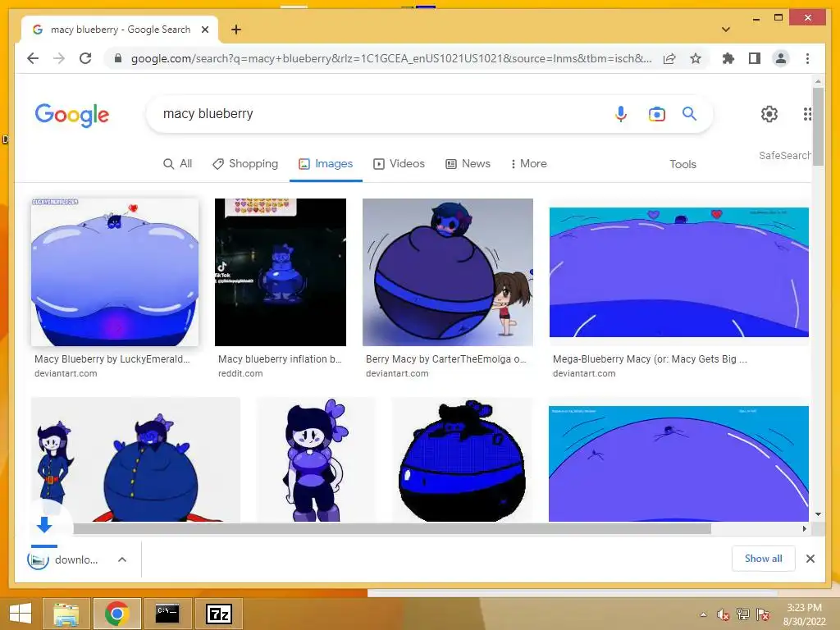Click the horizontal scrollbar thumb
Image resolution: width=840 pixels, height=630 pixels.
point(392,529)
